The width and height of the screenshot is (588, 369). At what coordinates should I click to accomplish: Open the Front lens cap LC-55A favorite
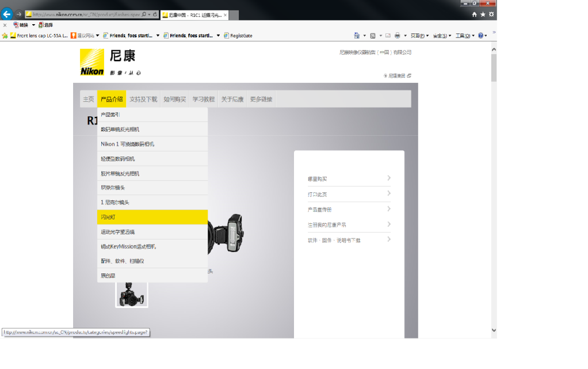coord(39,36)
